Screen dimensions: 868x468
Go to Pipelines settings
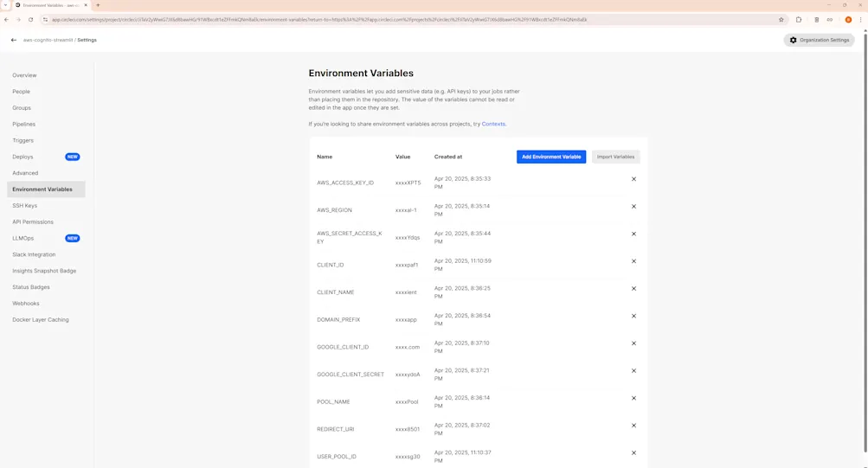pyautogui.click(x=24, y=124)
